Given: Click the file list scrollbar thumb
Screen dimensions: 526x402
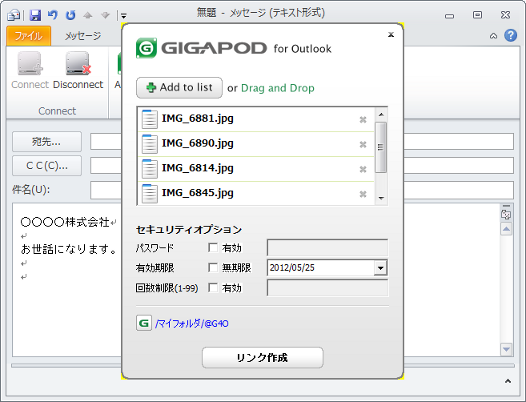Looking at the screenshot, I should point(380,147).
